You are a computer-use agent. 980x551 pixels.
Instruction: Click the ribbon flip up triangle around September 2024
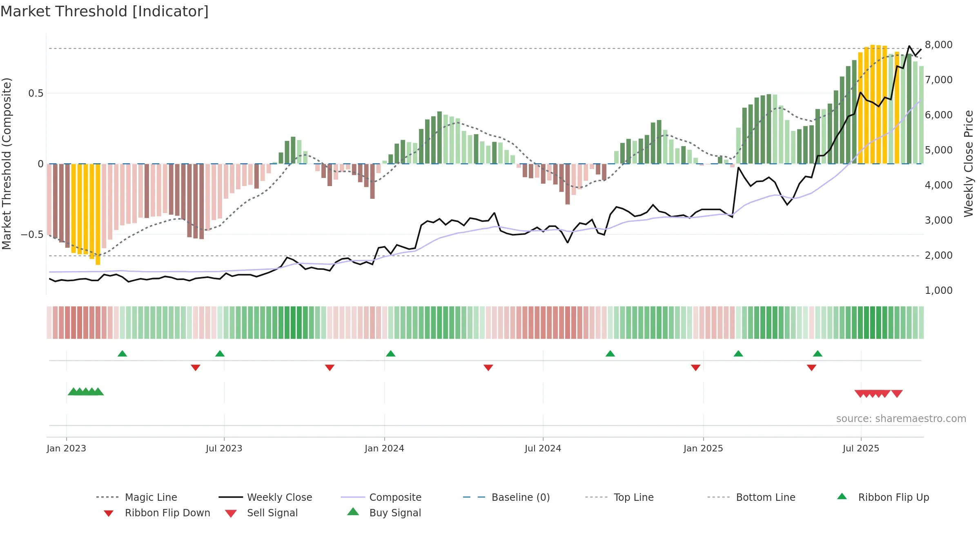click(x=610, y=353)
